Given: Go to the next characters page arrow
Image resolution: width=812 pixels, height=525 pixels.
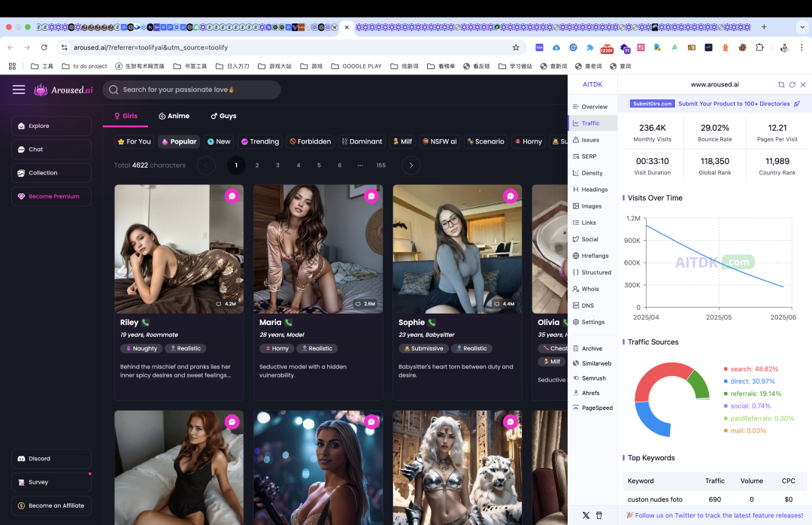Looking at the screenshot, I should tap(411, 165).
